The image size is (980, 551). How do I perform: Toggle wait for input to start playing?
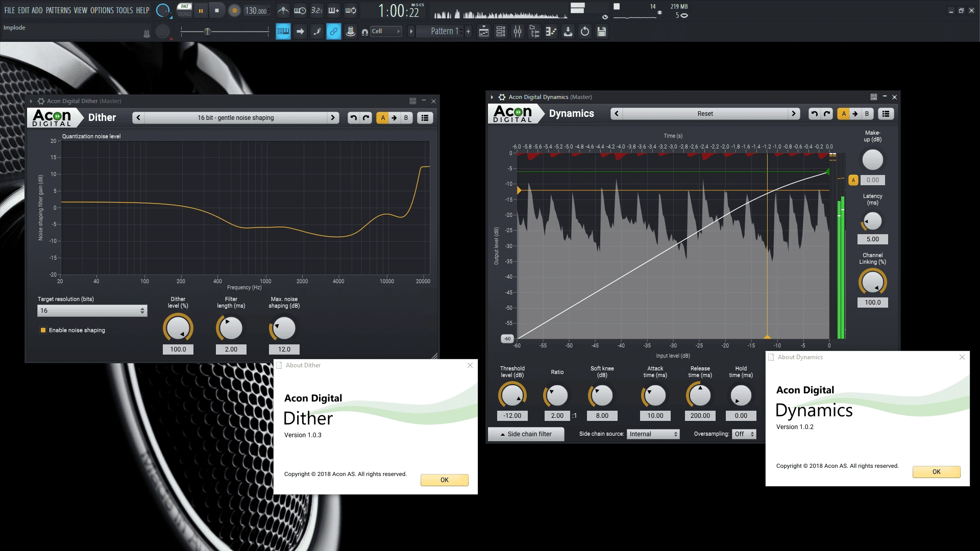click(x=300, y=10)
